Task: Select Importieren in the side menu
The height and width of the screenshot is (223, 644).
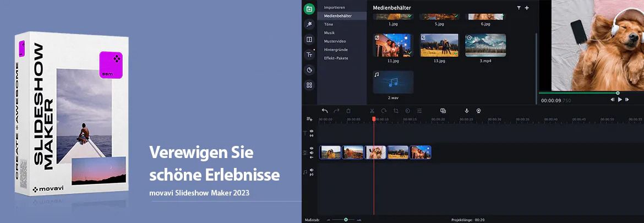Action: coord(334,7)
